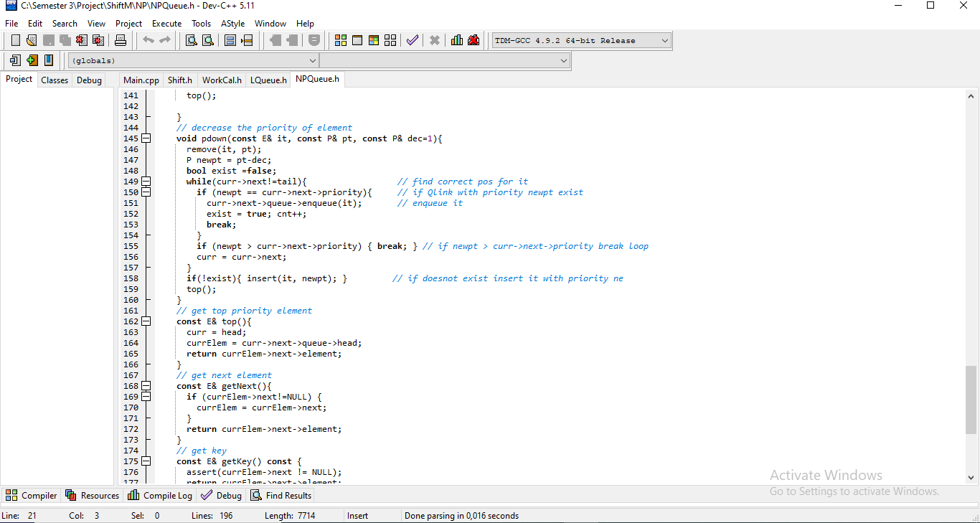This screenshot has width=980, height=523.
Task: Collapse getNext() function at line 168
Action: [146, 386]
